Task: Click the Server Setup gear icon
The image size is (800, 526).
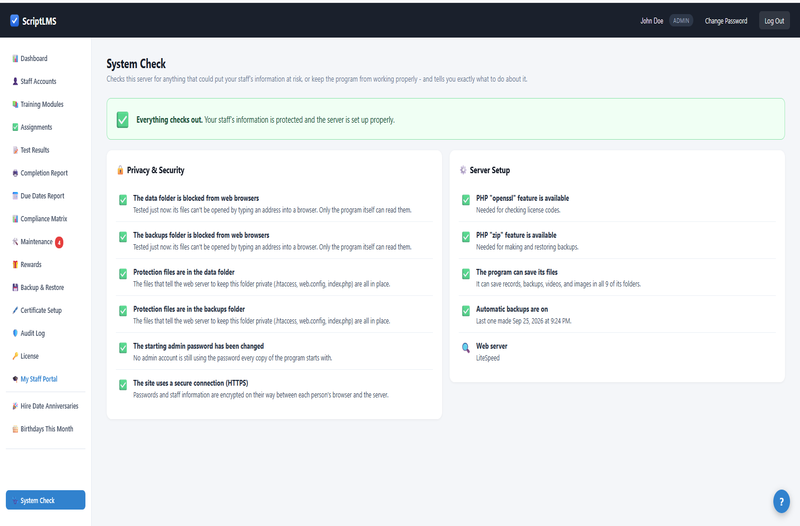Action: tap(463, 170)
